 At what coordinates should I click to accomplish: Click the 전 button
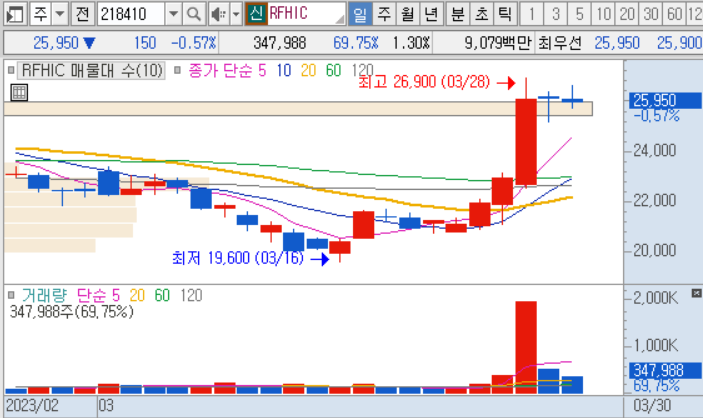click(82, 14)
